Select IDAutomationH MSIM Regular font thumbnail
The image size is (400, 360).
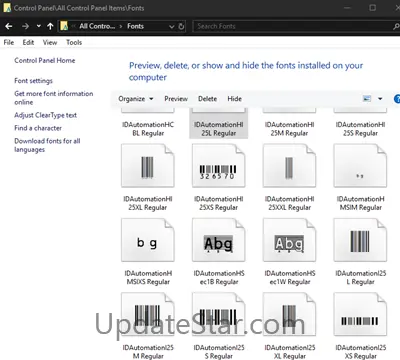360,165
